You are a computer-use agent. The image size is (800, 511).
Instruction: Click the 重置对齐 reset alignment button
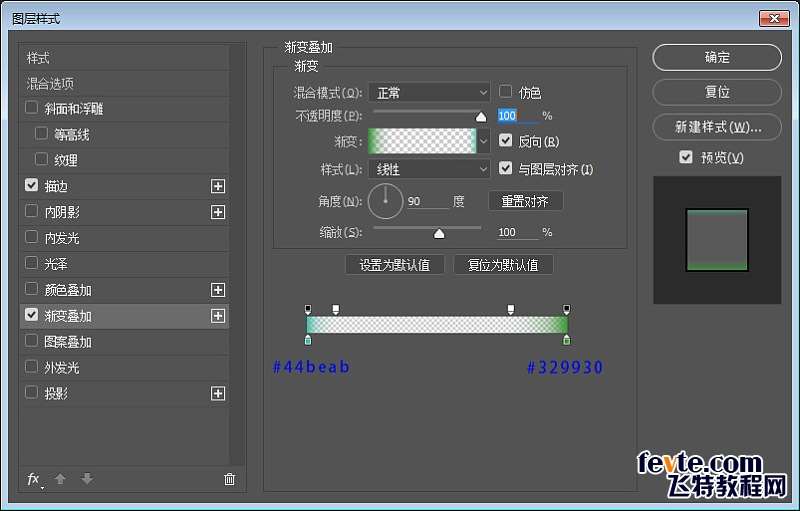pos(526,201)
